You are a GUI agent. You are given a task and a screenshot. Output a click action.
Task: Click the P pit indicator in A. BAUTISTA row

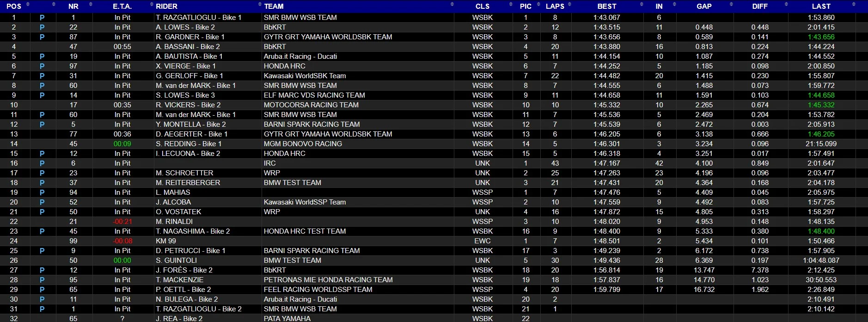(42, 56)
